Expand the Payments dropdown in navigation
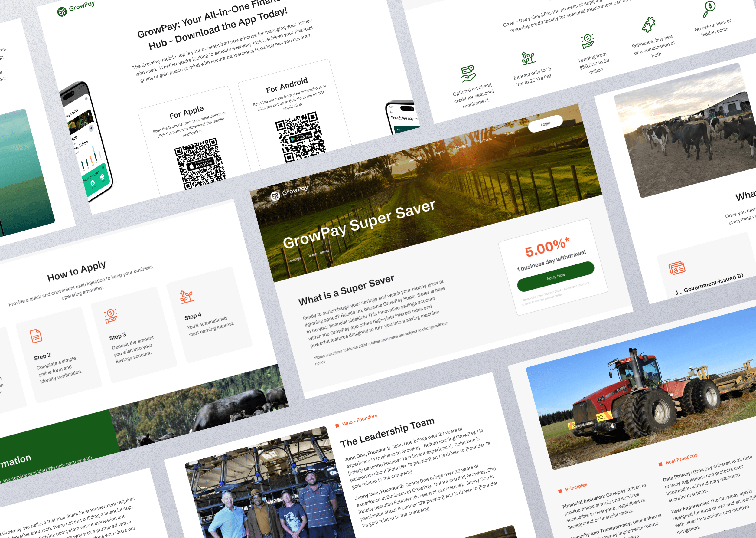The width and height of the screenshot is (756, 538). pos(363,172)
